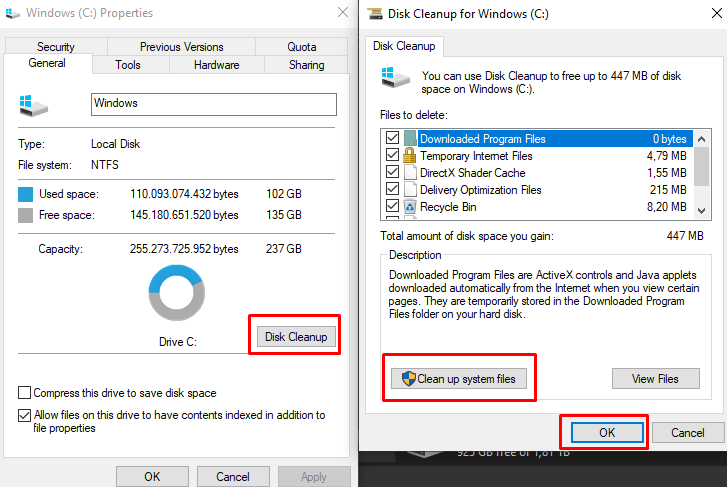Click the shield icon on Clean up system files
This screenshot has width=727, height=487.
(408, 378)
